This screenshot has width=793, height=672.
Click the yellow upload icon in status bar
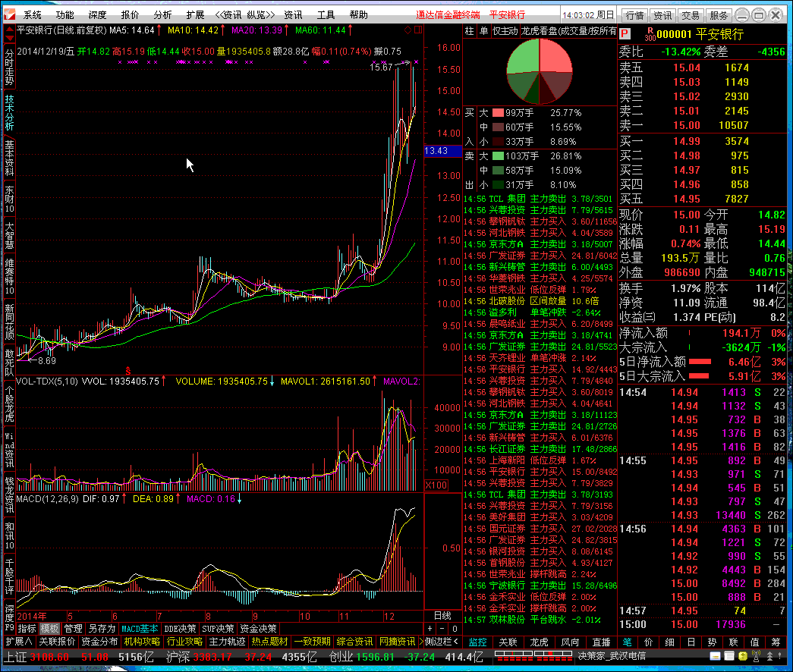(x=742, y=656)
